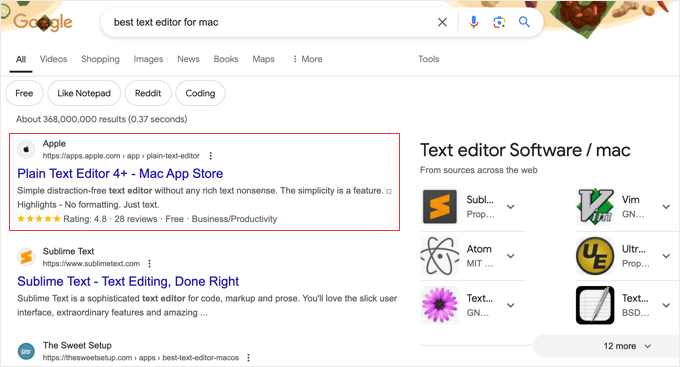Screen dimensions: 680x367
Task: Apply the Coding filter chip
Action: click(x=200, y=93)
